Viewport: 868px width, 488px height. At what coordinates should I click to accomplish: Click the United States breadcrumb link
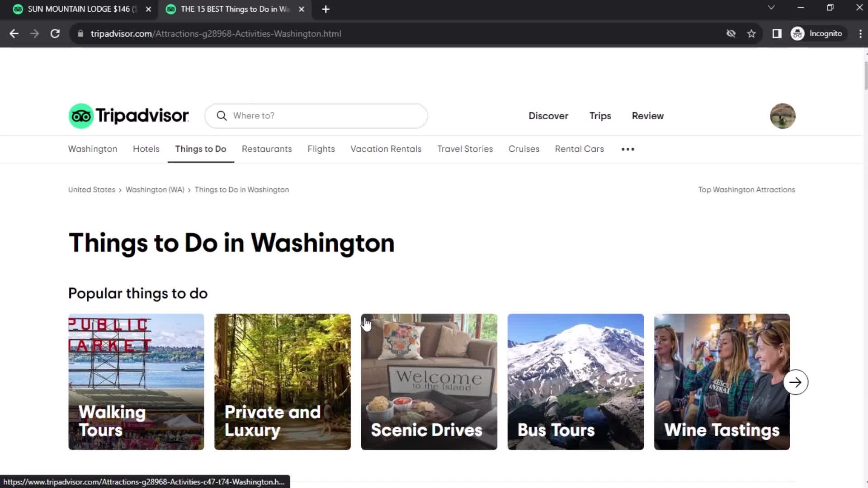point(91,189)
